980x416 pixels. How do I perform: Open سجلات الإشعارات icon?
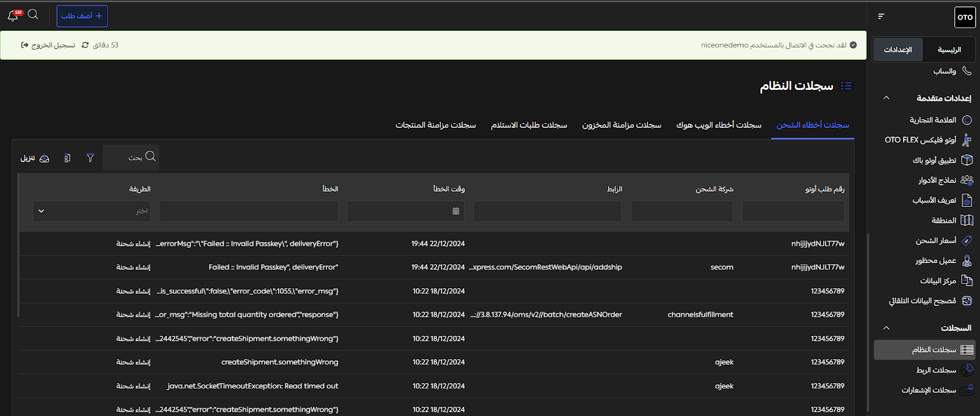[x=967, y=390]
